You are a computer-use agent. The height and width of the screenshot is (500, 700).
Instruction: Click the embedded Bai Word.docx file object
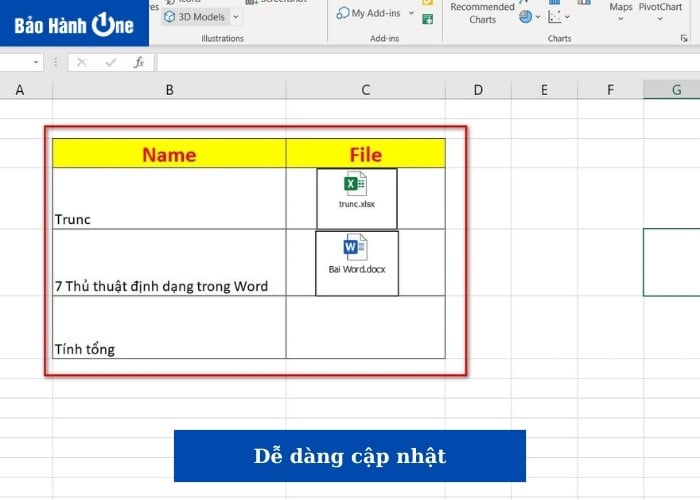point(357,263)
